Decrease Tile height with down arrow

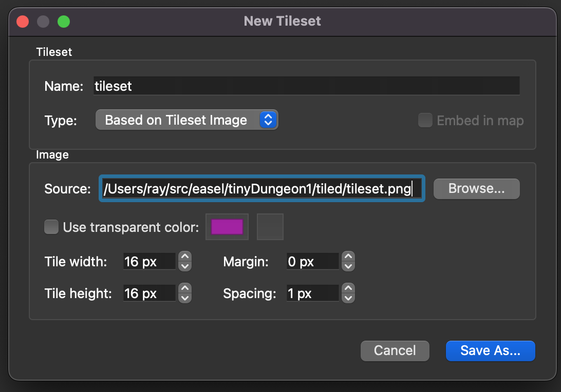185,298
